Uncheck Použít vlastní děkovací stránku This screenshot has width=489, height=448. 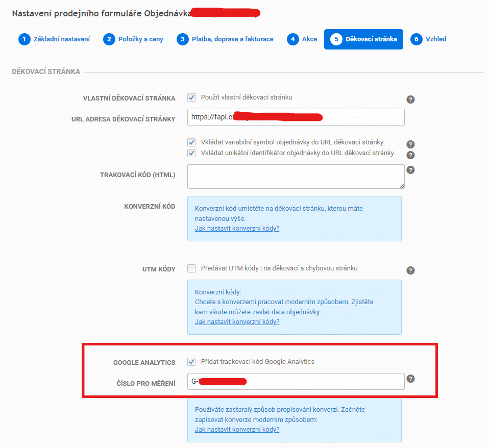pyautogui.click(x=192, y=97)
